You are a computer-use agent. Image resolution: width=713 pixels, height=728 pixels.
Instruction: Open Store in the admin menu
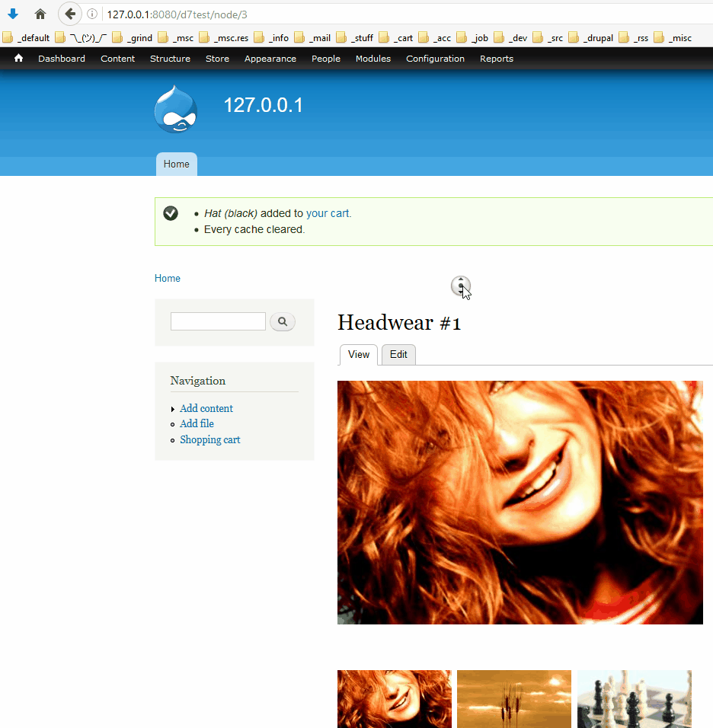tap(217, 59)
